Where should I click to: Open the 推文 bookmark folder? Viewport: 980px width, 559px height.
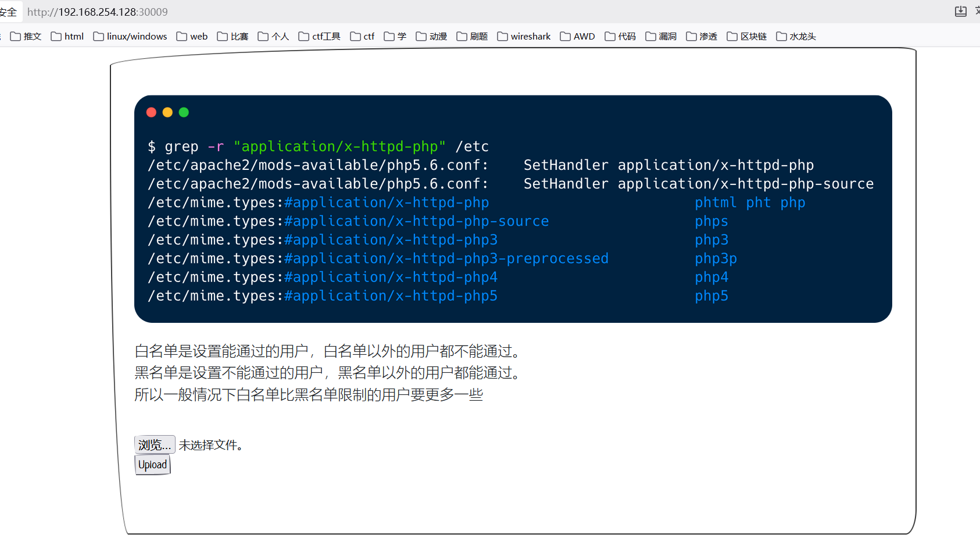[x=26, y=36]
